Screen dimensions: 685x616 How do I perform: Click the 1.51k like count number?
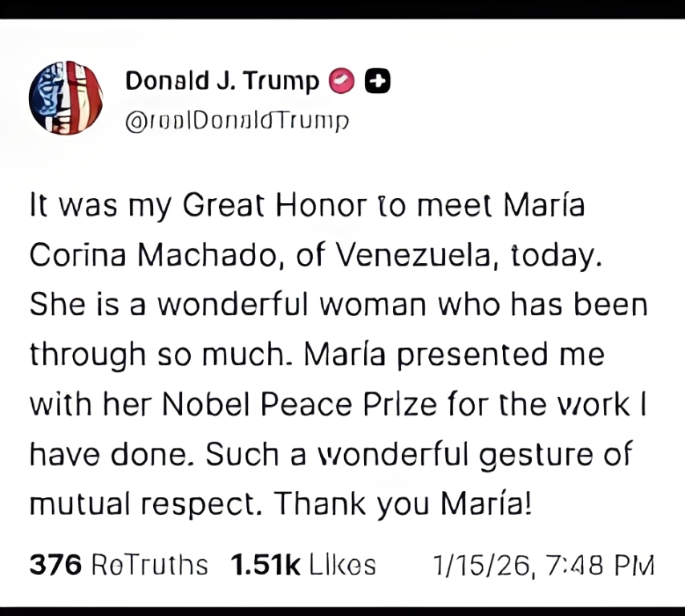click(x=265, y=565)
